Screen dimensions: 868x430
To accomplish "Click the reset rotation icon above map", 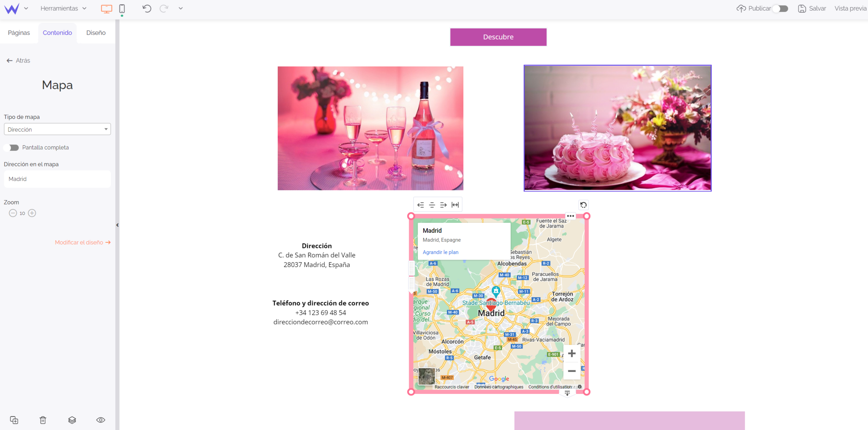I will 583,205.
